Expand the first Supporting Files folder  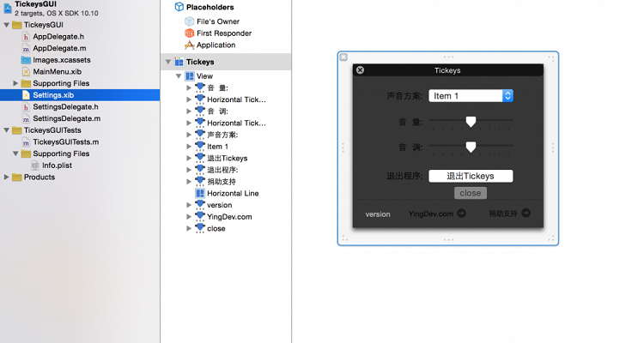coord(15,83)
